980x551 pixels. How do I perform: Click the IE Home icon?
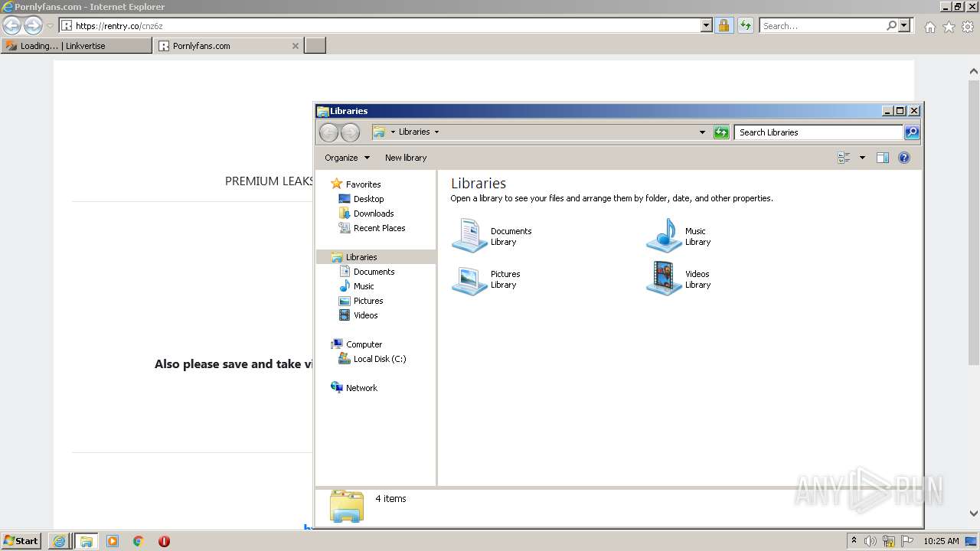point(929,27)
